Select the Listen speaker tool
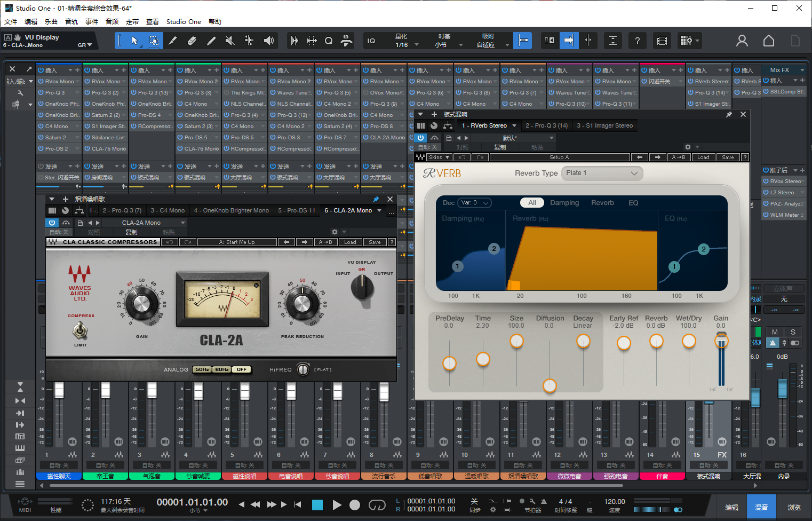 (269, 41)
